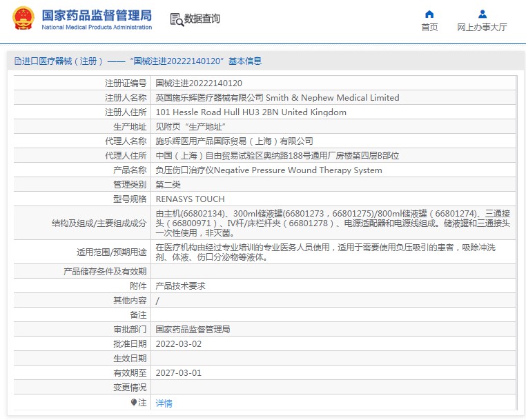Click the 数据查询 label
The height and width of the screenshot is (420, 526).
(x=202, y=19)
